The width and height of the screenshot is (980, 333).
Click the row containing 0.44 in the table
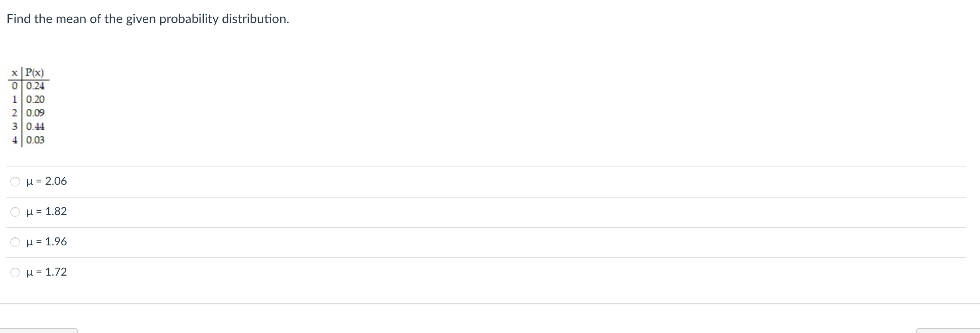click(27, 127)
